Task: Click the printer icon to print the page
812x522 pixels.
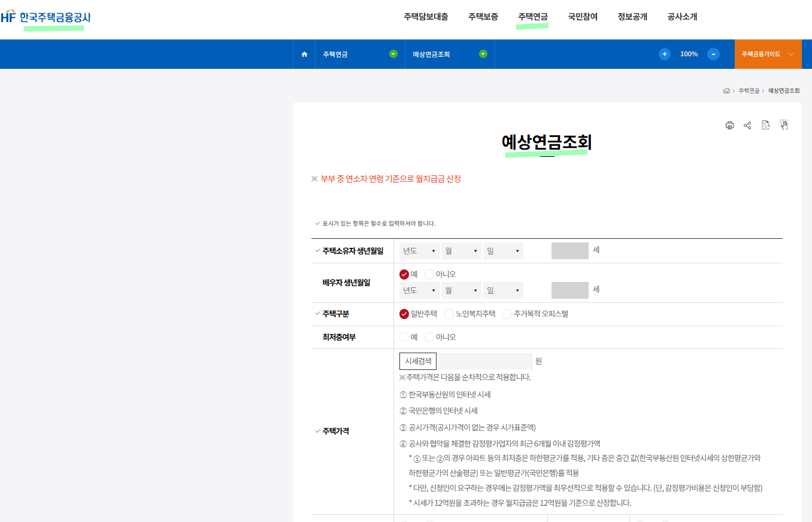Action: [729, 125]
